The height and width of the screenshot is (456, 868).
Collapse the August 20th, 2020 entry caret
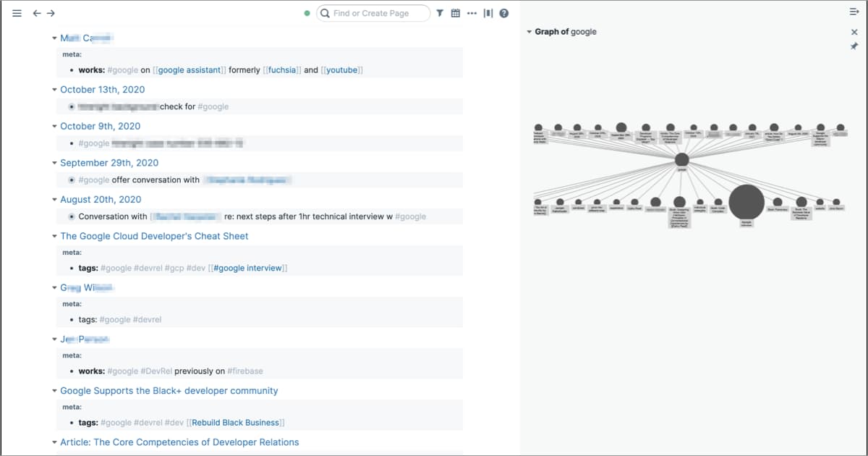click(54, 200)
